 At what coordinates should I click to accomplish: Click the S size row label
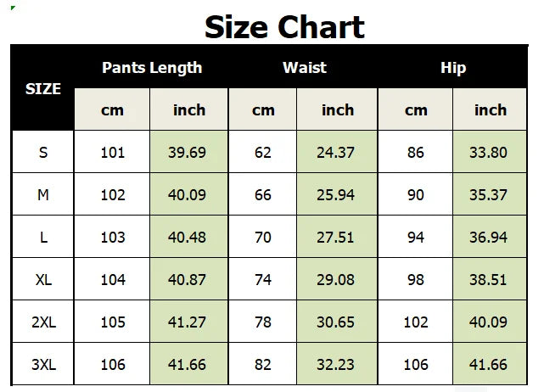point(43,153)
